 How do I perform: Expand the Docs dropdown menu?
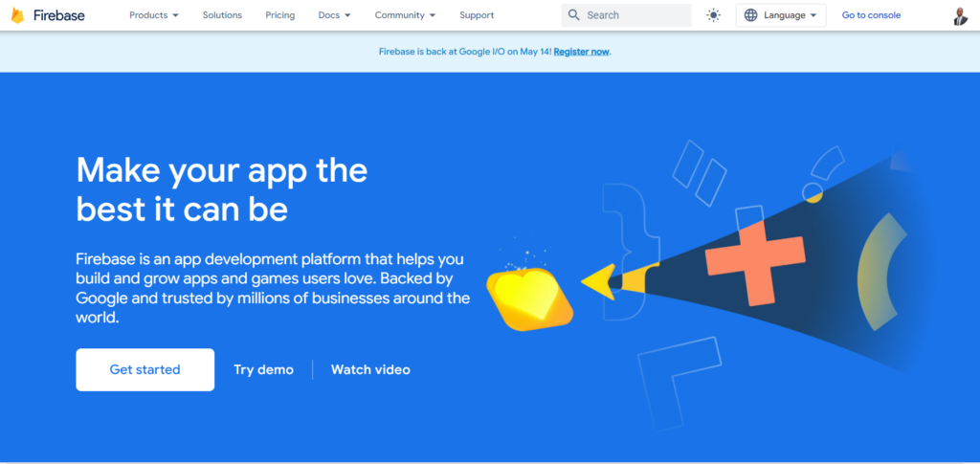click(x=334, y=15)
